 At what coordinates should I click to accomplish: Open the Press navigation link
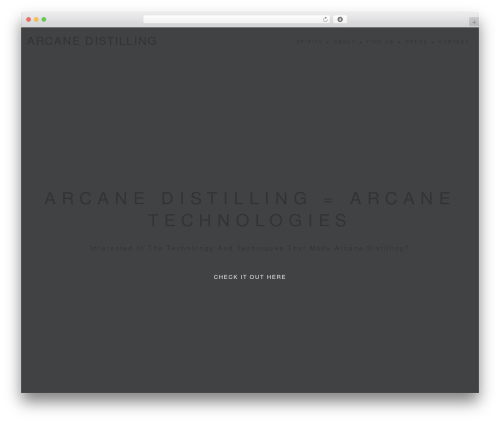pyautogui.click(x=416, y=42)
